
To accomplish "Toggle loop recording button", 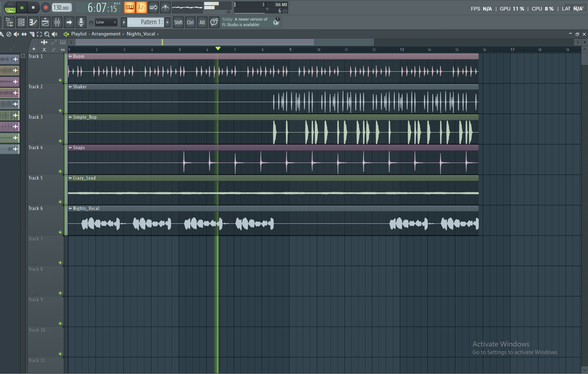I will 153,7.
